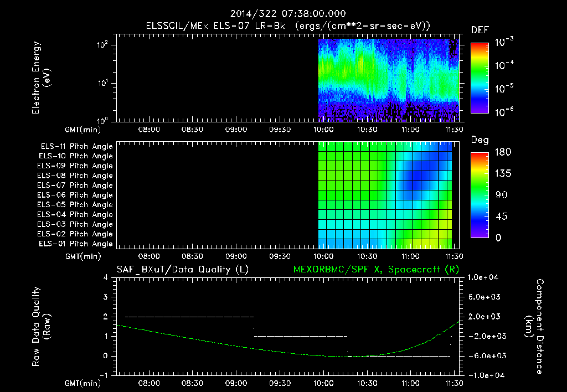Click the data quality line at level 2
This screenshot has height=392, width=567.
click(x=189, y=317)
